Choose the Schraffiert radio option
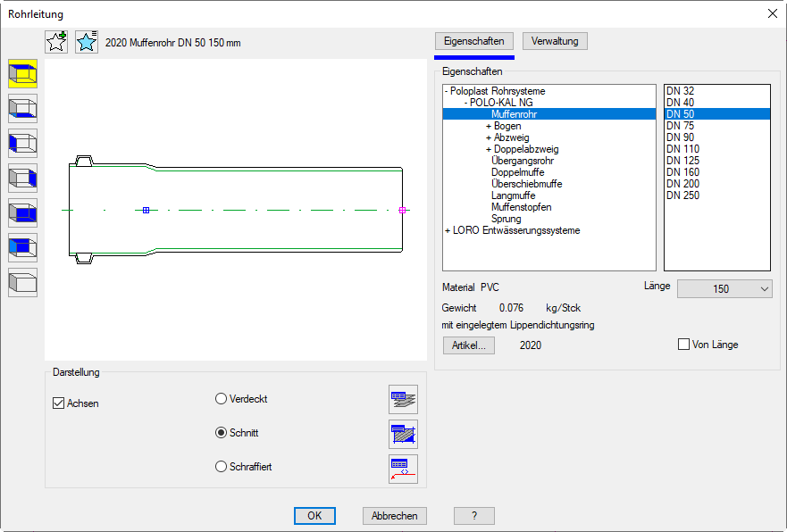The height and width of the screenshot is (532, 787). tap(221, 466)
